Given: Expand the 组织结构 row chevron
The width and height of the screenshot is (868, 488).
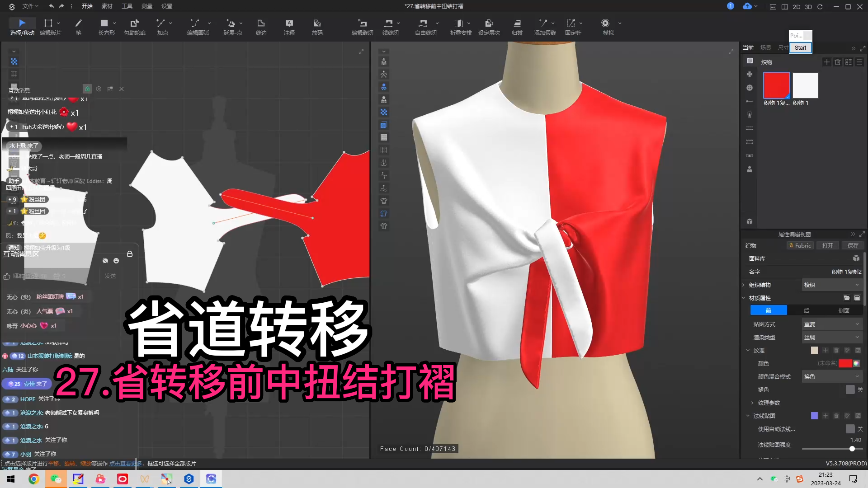Looking at the screenshot, I should click(744, 285).
